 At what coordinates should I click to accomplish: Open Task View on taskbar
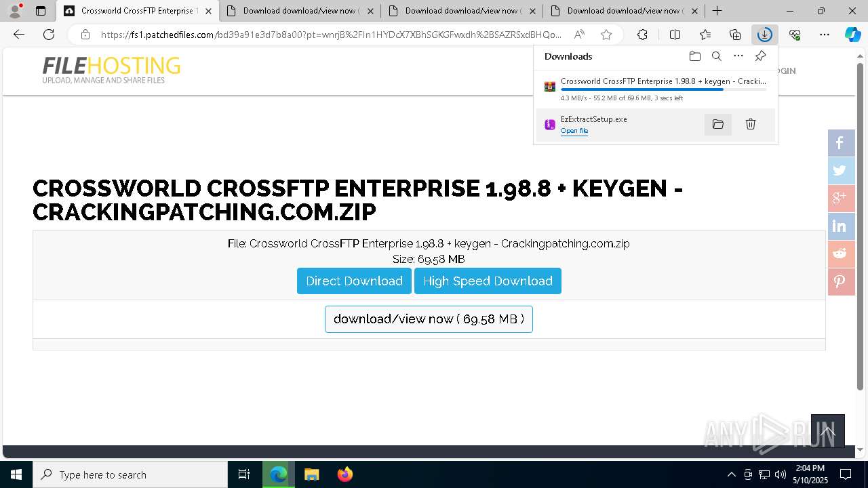pyautogui.click(x=244, y=474)
